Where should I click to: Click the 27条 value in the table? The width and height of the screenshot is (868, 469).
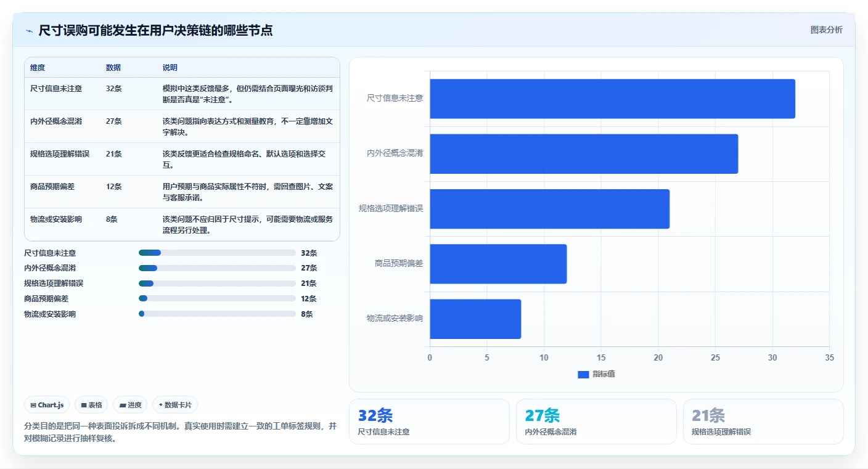tap(114, 121)
